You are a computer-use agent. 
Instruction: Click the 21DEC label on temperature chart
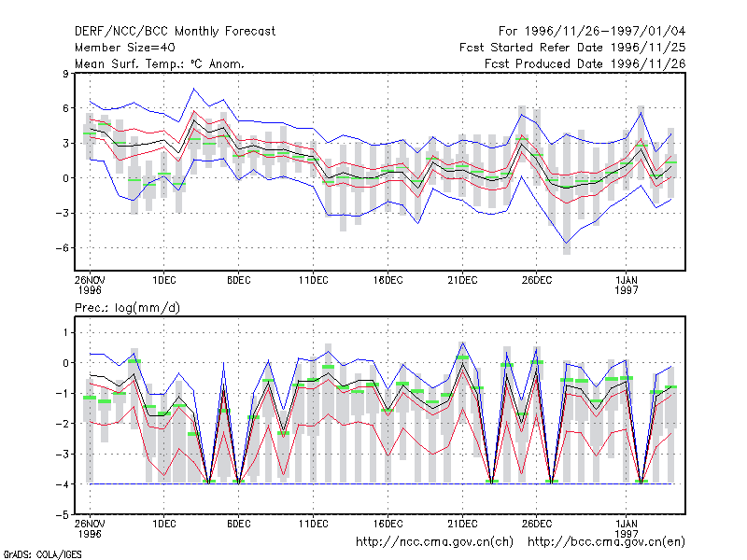point(462,281)
